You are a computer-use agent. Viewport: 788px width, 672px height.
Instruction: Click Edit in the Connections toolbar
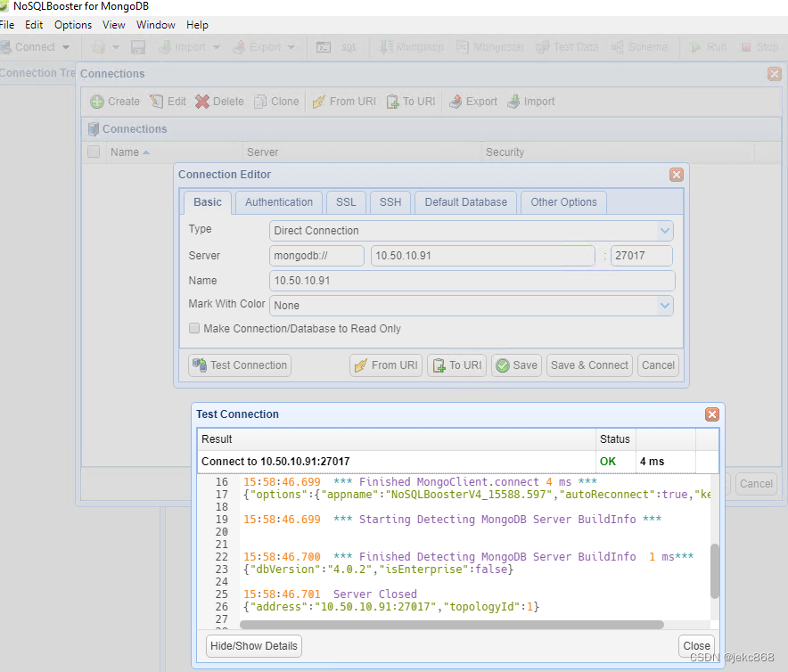(x=168, y=102)
